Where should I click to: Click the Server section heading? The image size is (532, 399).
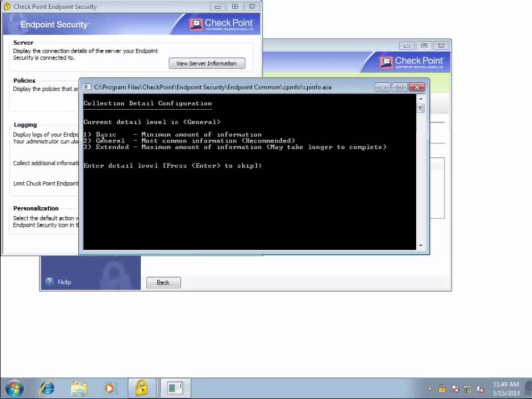click(x=23, y=43)
